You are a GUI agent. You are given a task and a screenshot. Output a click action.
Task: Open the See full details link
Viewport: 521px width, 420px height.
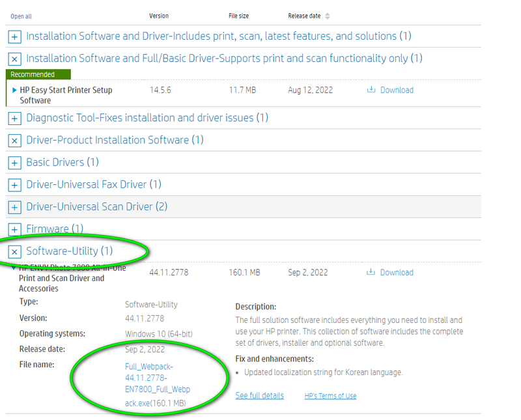click(259, 395)
